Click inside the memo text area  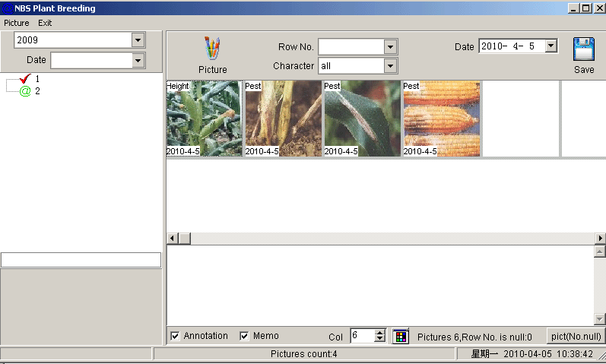(x=380, y=285)
